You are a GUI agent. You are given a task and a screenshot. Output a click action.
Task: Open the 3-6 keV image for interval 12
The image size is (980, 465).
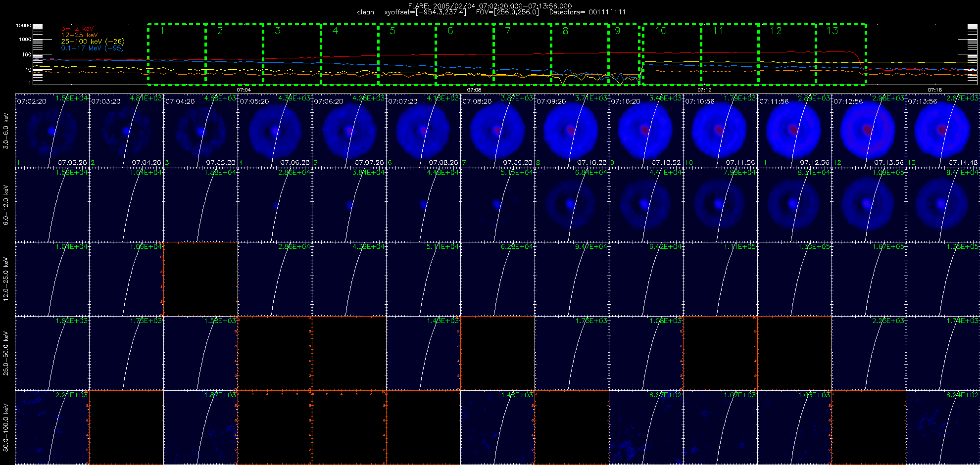click(x=869, y=131)
